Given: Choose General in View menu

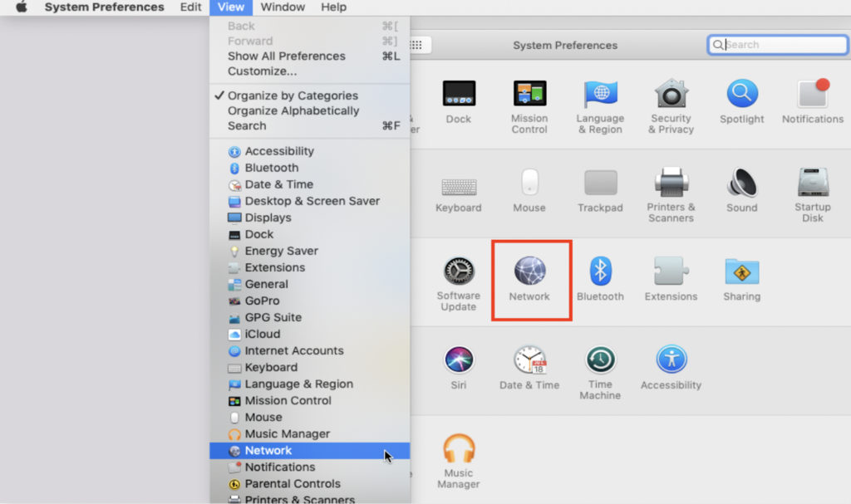Looking at the screenshot, I should pos(310,284).
